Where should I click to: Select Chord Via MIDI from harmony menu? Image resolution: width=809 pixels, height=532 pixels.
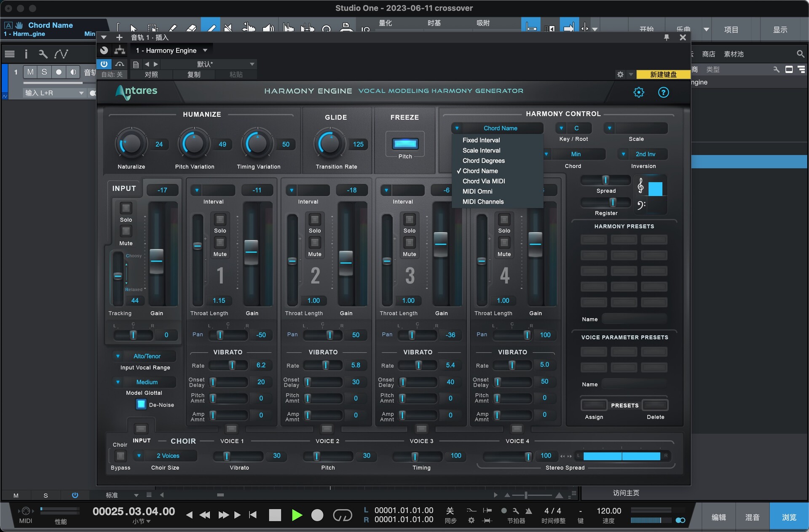point(484,181)
